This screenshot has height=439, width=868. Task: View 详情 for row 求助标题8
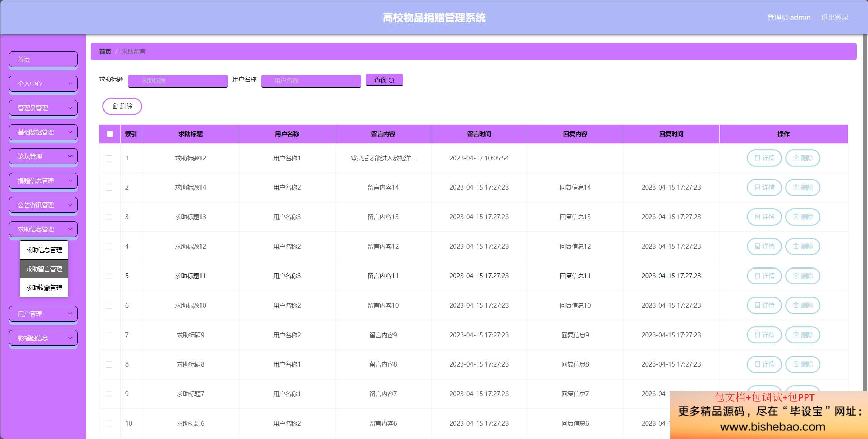tap(764, 364)
